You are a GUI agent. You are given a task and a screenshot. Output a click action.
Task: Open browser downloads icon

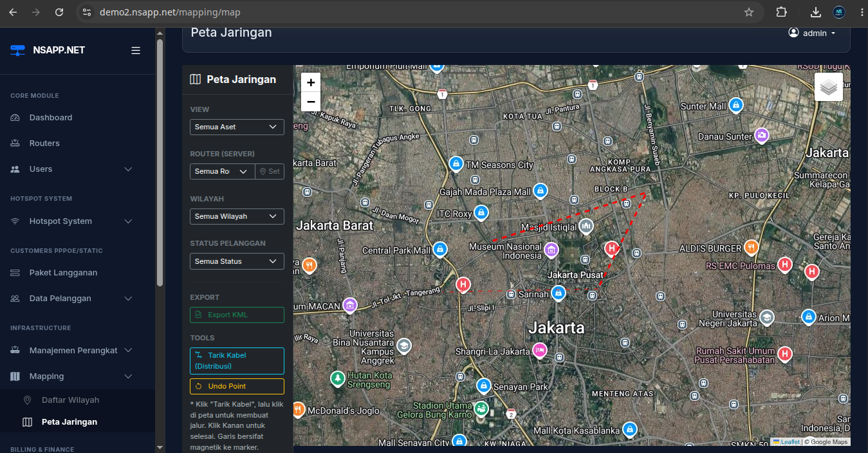point(815,12)
